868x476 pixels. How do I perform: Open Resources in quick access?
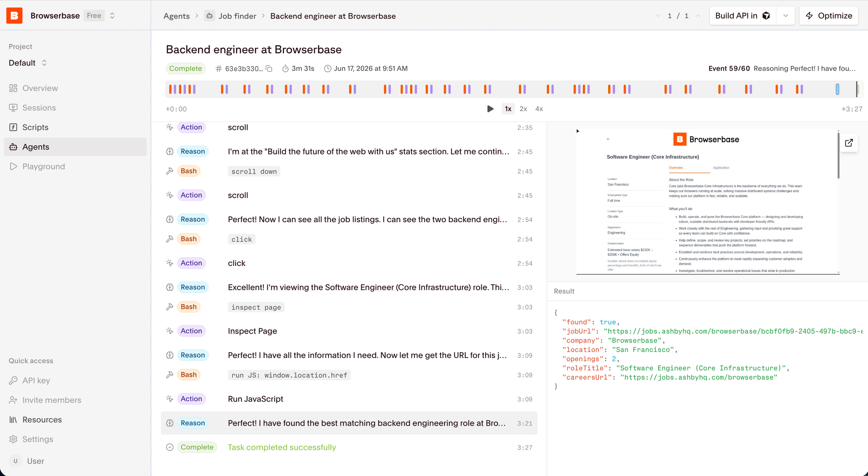coord(76,420)
